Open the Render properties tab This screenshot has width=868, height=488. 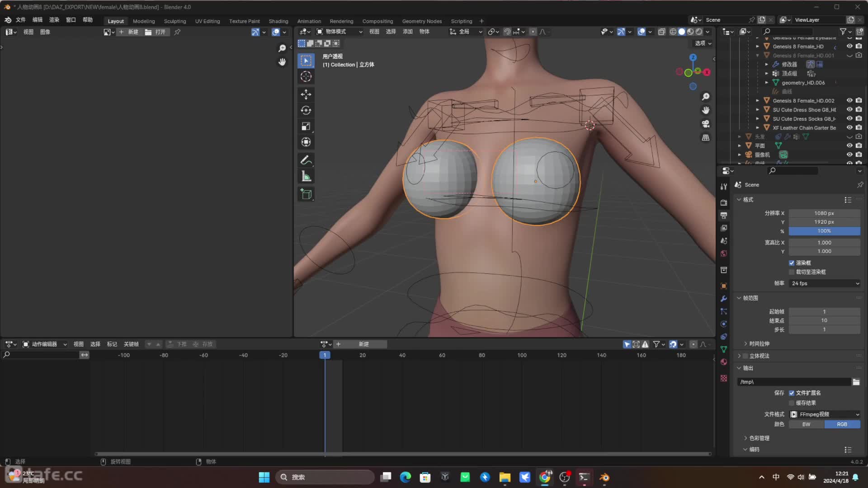[724, 202]
